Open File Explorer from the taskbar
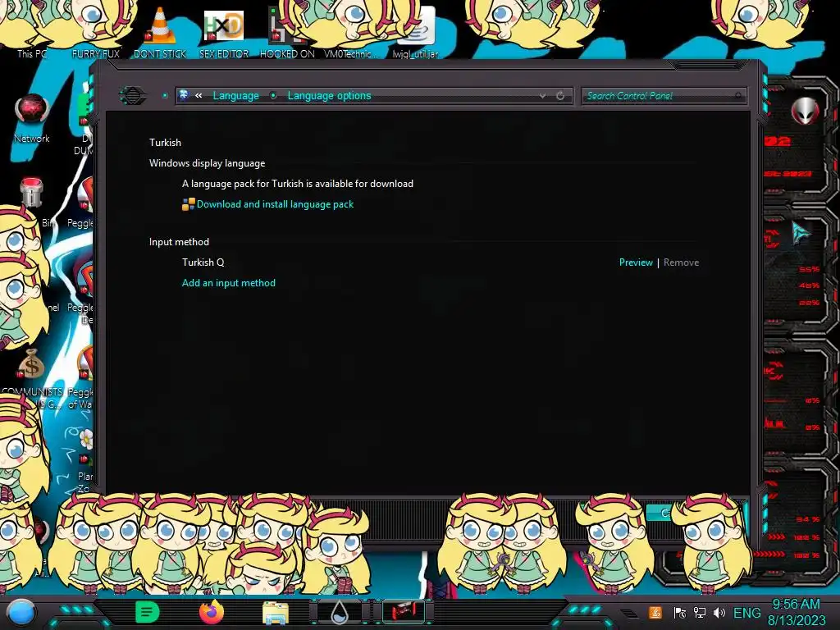Viewport: 840px width, 630px height. pos(276,612)
